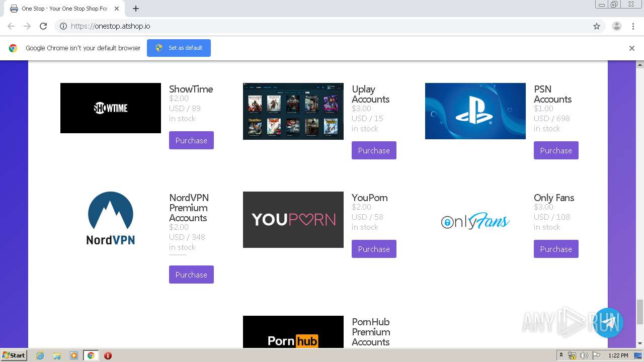Viewport: 644px width, 362px height.
Task: Open the Pornhub logo thumbnail
Action: point(293,332)
